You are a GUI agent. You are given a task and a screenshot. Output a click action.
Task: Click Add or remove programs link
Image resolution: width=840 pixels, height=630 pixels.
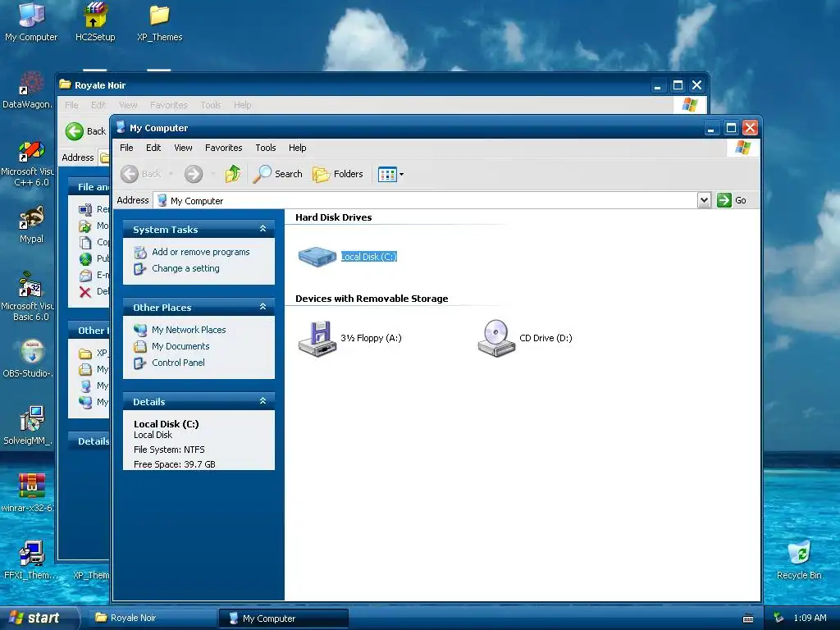pyautogui.click(x=201, y=252)
